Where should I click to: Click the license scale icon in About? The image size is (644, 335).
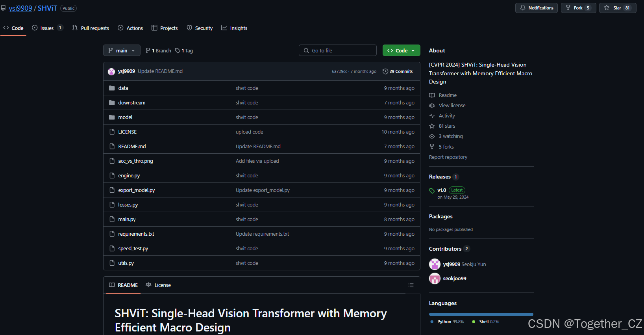coord(432,106)
